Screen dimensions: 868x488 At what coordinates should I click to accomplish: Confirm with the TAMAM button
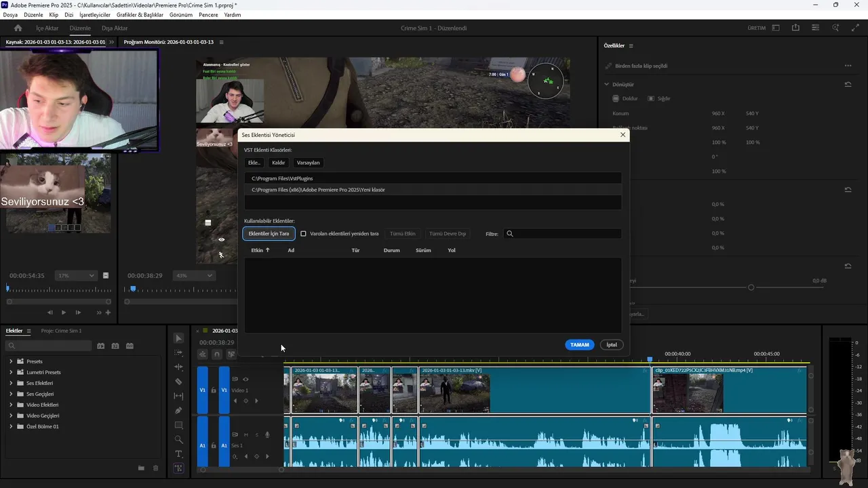click(x=580, y=344)
